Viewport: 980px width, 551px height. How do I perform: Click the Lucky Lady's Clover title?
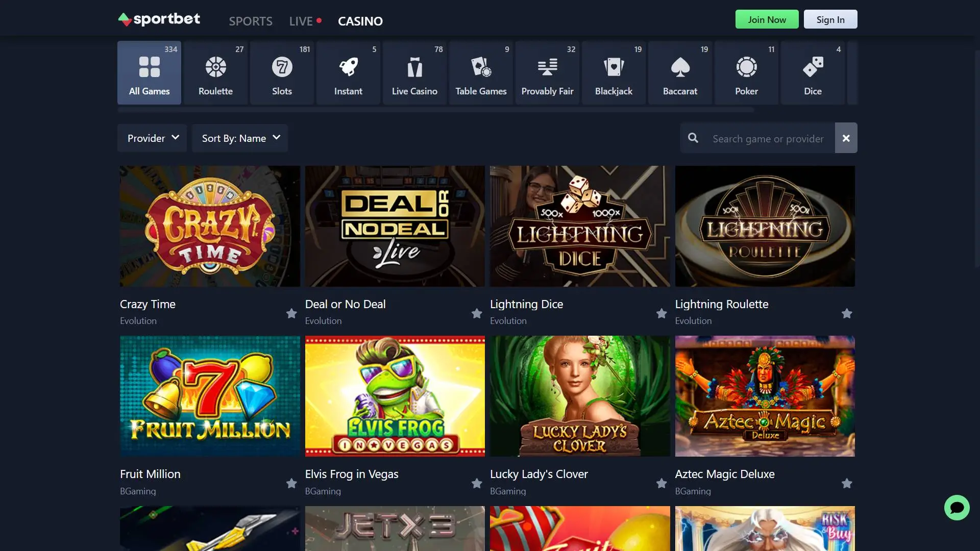[x=539, y=474]
